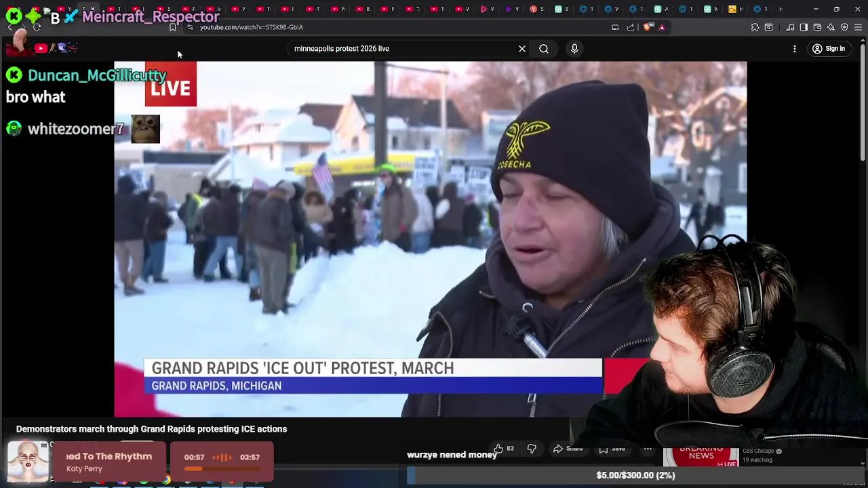Click the YouTube logo in the header
The width and height of the screenshot is (868, 488).
click(x=41, y=48)
